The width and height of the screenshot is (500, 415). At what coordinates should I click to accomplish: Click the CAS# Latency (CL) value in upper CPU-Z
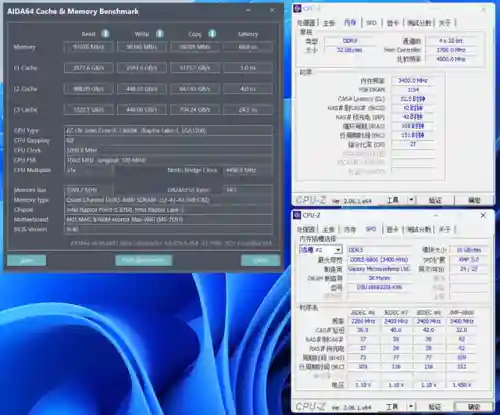click(x=413, y=99)
